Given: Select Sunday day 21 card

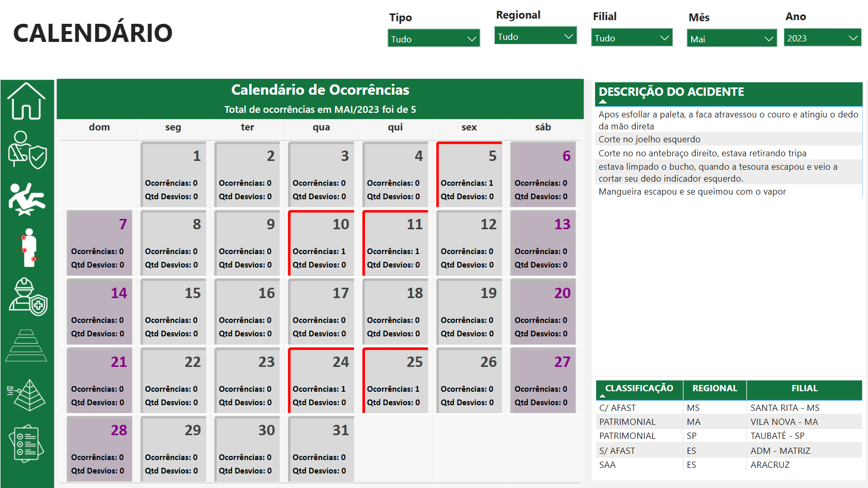Looking at the screenshot, I should (99, 380).
